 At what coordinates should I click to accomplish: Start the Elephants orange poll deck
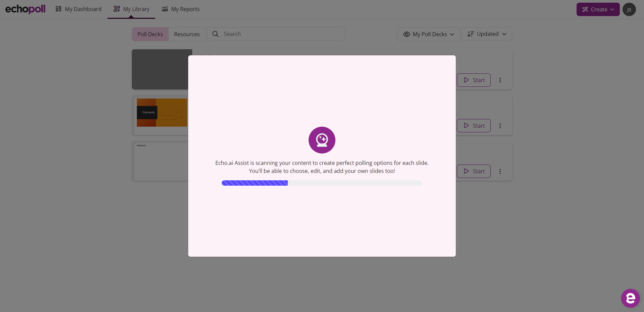click(474, 126)
